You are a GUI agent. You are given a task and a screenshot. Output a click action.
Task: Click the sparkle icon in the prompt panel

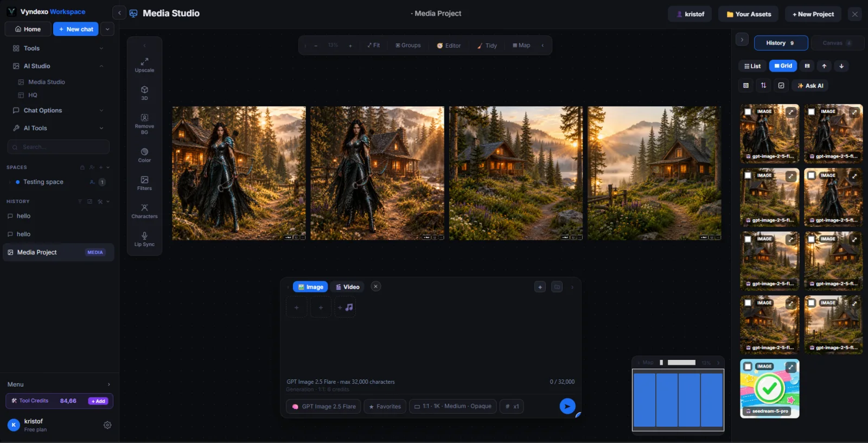(x=540, y=287)
